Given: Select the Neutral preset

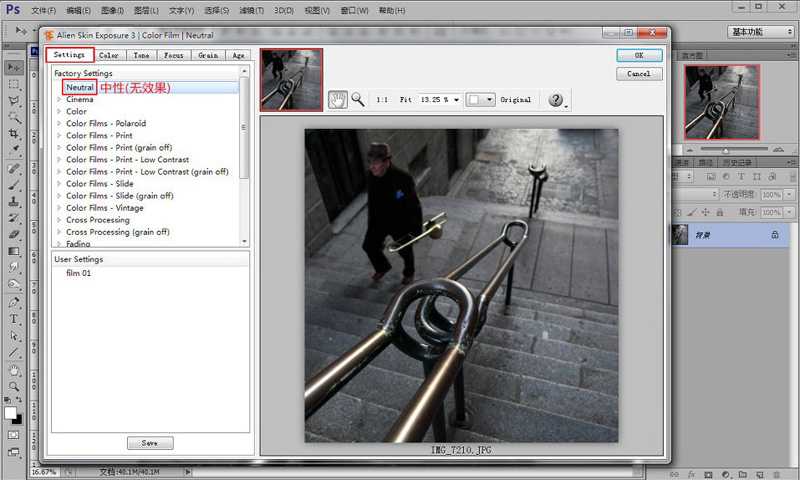Looking at the screenshot, I should pyautogui.click(x=80, y=87).
